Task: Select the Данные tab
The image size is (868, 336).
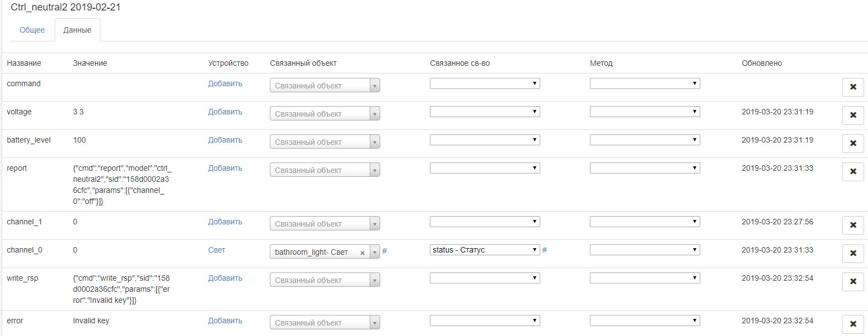Action: coord(77,30)
